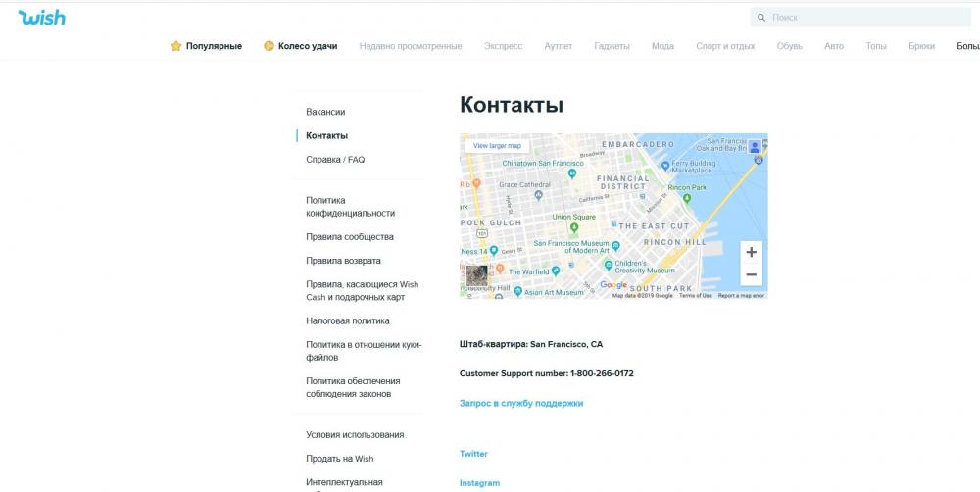Click the Chinatown San Francisco marker

(572, 173)
